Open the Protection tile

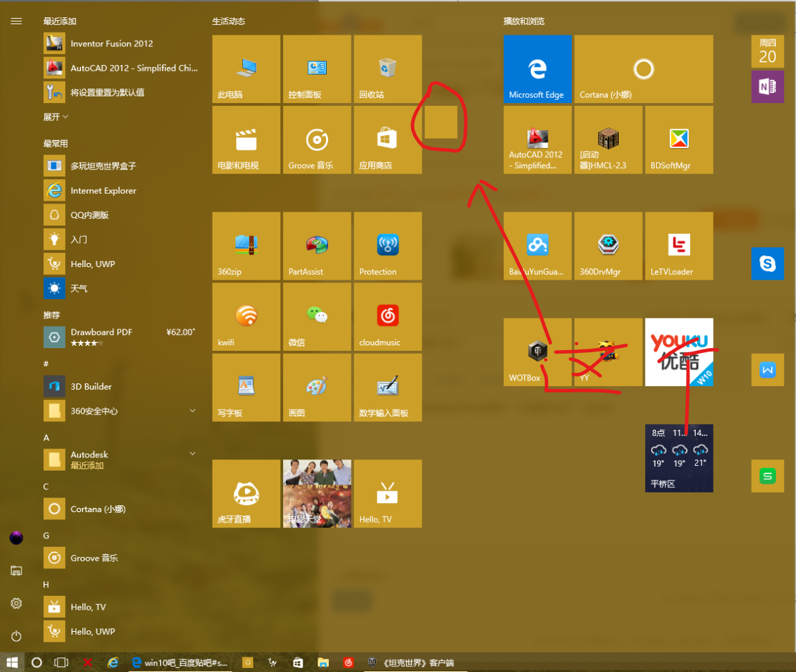[388, 246]
